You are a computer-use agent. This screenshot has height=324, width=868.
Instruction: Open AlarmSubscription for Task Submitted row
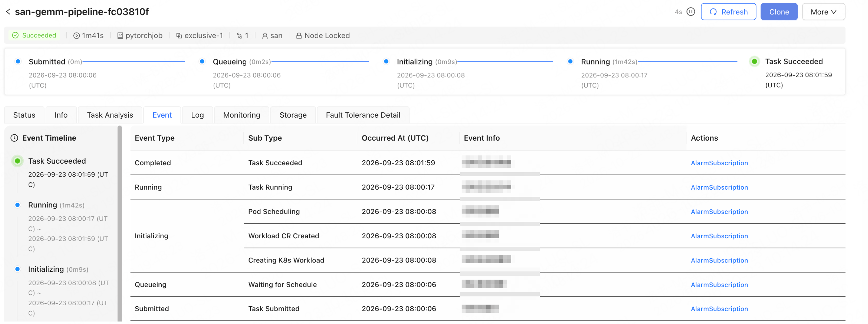click(x=719, y=309)
